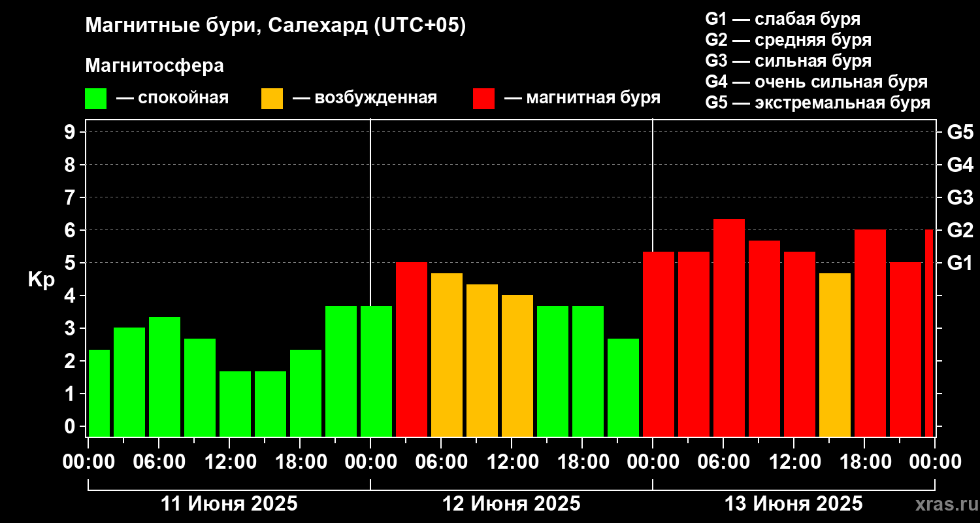The width and height of the screenshot is (980, 523).
Task: Click the 'G5' label on the right axis
Action: (x=960, y=132)
